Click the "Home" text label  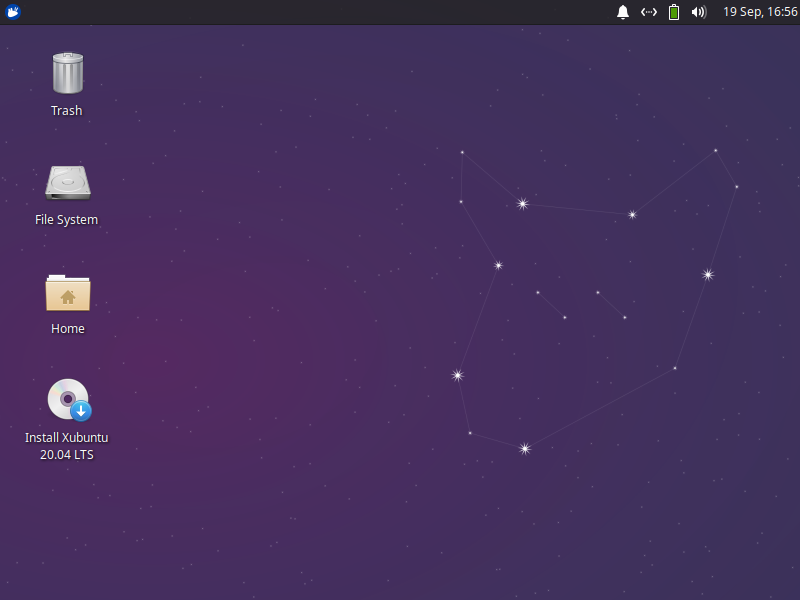(67, 329)
